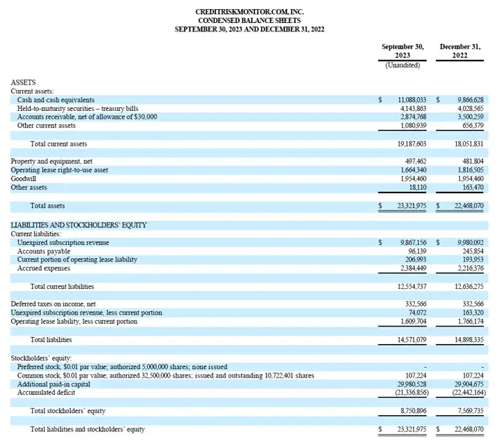Select the 'Total stockholders' equity' label
502x448 pixels.
(68, 411)
